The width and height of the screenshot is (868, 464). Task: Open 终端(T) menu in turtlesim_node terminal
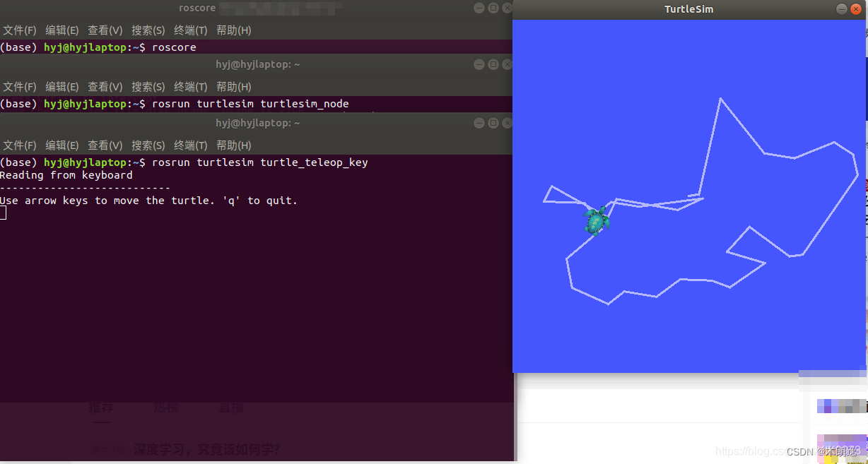click(191, 87)
